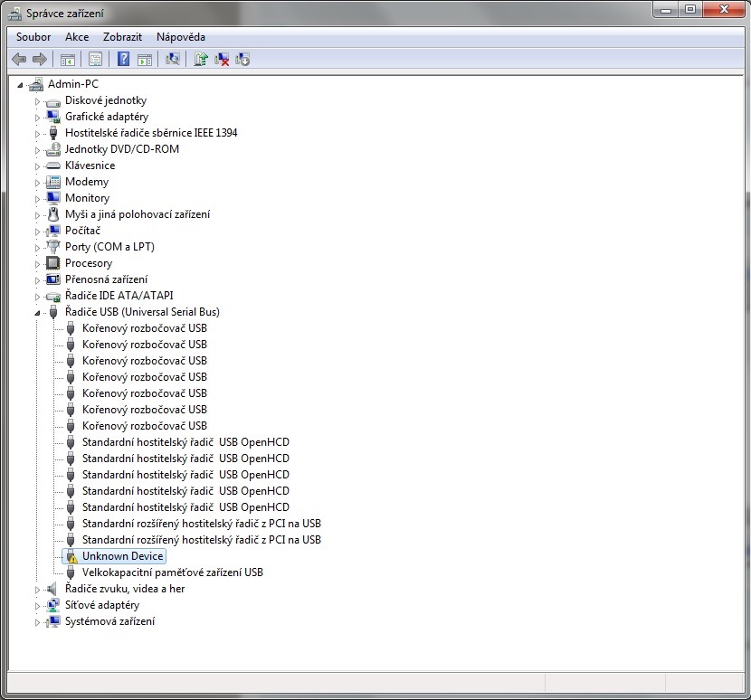The image size is (751, 700).
Task: Click the Procesory chip icon
Action: pos(52,263)
